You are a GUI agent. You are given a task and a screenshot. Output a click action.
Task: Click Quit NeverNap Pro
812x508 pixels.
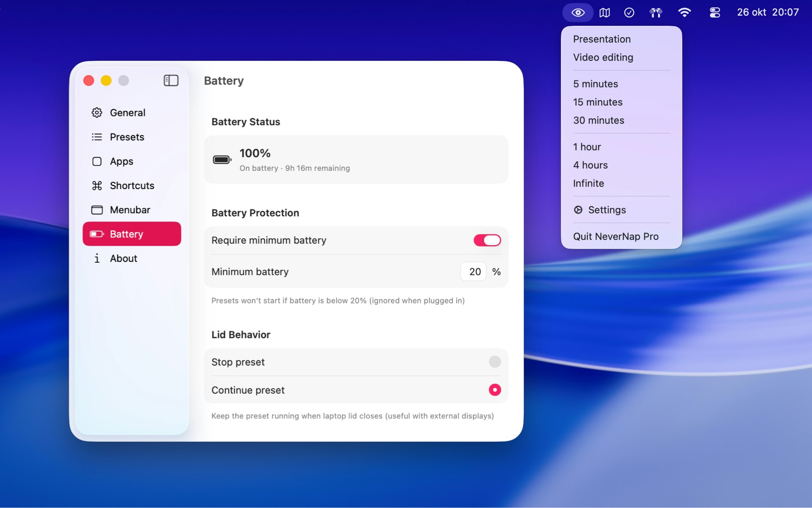pos(615,236)
